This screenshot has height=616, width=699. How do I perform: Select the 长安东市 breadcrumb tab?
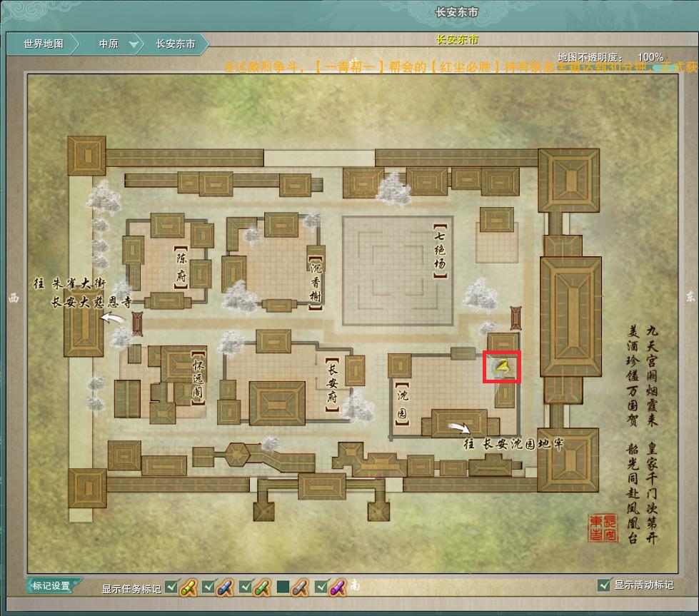tap(176, 44)
